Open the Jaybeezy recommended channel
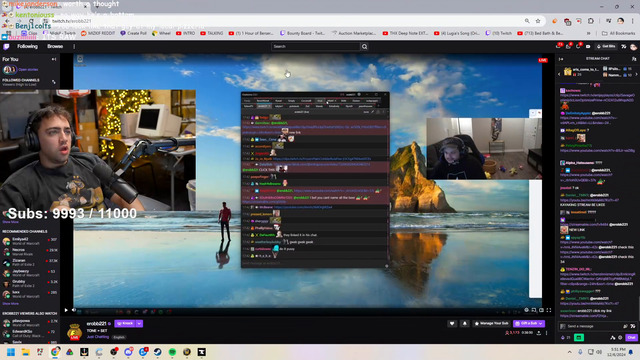The image size is (640, 360). coord(29,273)
